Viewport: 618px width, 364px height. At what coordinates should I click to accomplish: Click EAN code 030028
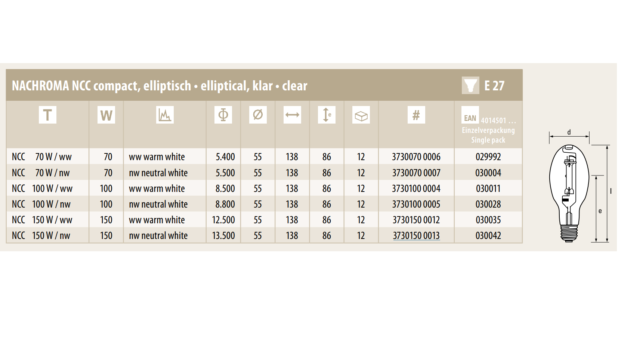pos(488,204)
